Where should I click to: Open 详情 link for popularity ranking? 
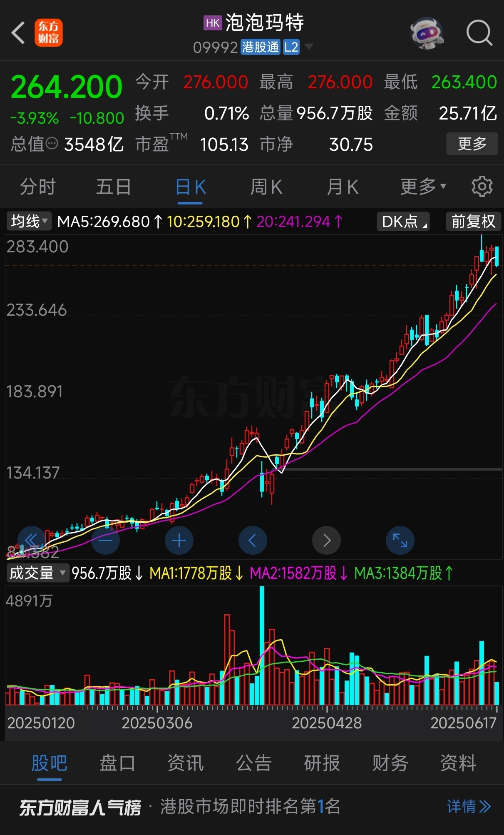coord(469,807)
